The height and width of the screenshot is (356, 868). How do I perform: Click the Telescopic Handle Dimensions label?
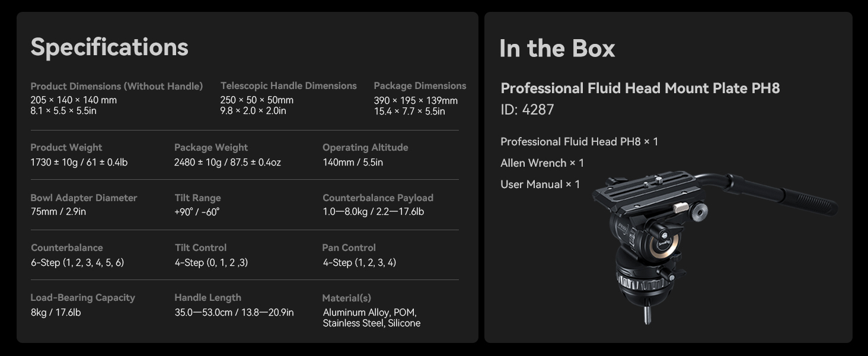tap(289, 86)
